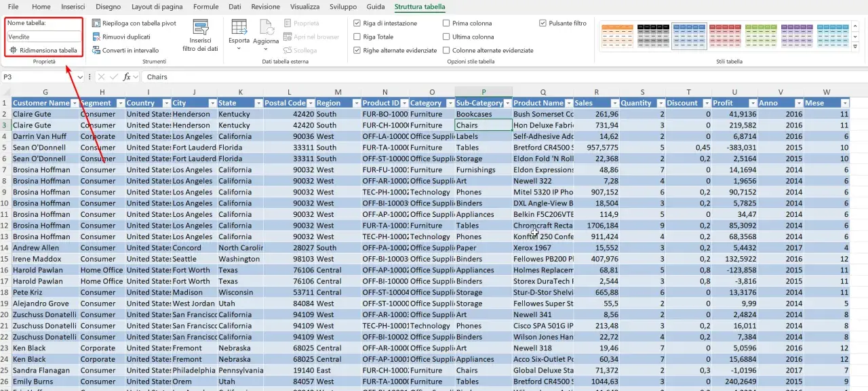Click the Apri nel browser icon
This screenshot has width=868, height=391.
click(288, 37)
